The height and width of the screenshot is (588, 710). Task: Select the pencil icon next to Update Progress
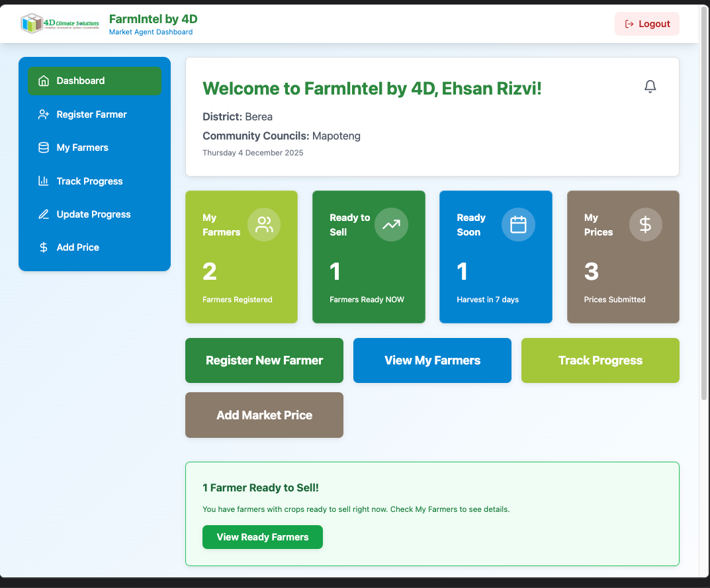43,214
